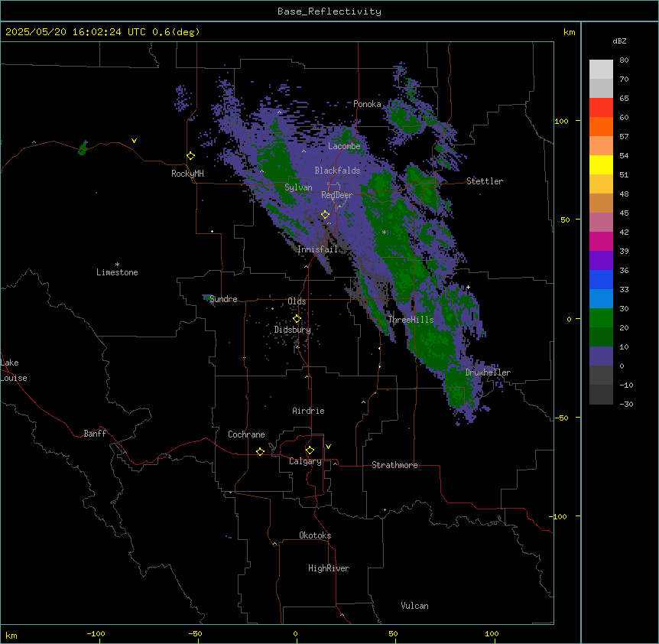Screen dimensions: 659x644
Task: Click the -50 tick label on horizontal axis
Action: (195, 633)
